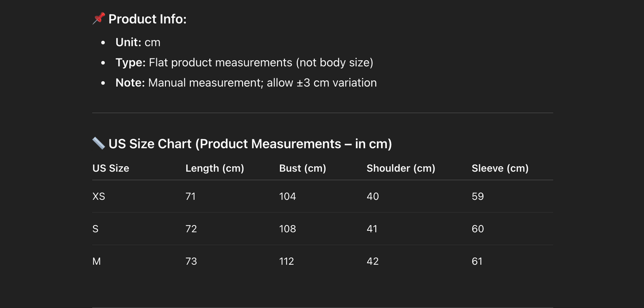Screen dimensions: 644x308
Task: Click the Bust (cm) column header
Action: click(x=303, y=168)
